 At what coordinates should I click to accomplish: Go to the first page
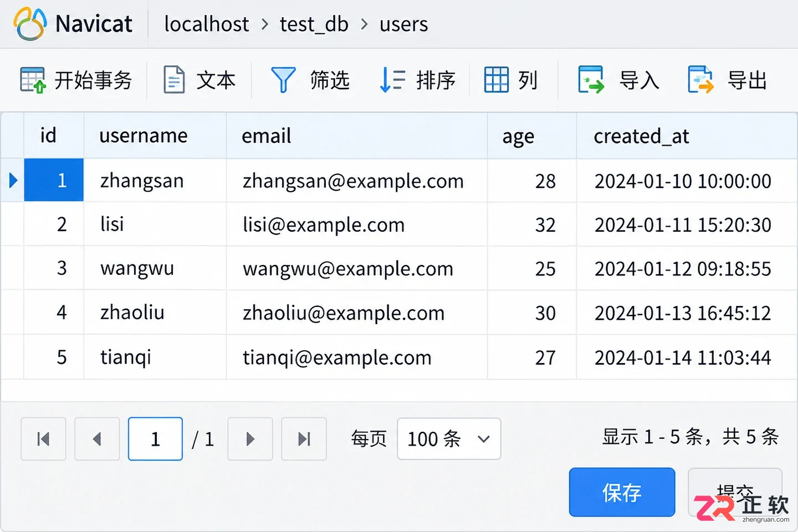[43, 439]
